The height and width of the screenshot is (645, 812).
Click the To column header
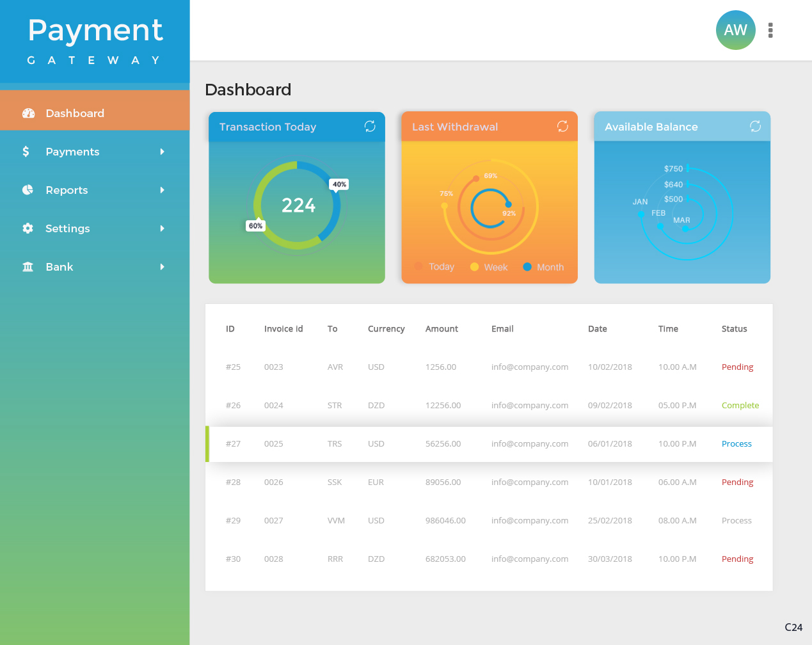coord(332,329)
